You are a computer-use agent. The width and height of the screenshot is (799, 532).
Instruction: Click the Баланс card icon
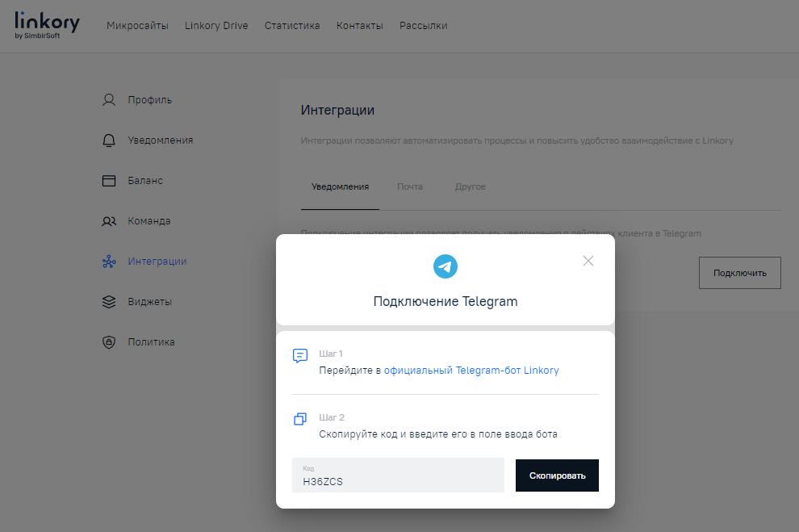107,180
